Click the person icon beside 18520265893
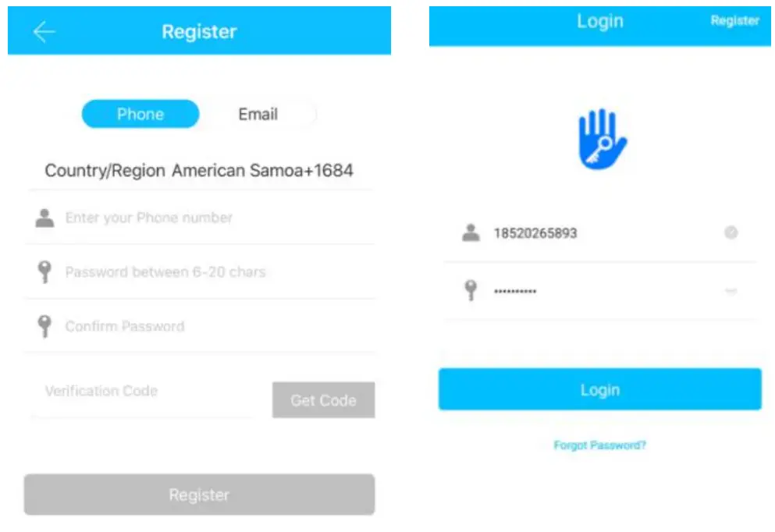Image resolution: width=775 pixels, height=532 pixels. [x=471, y=232]
